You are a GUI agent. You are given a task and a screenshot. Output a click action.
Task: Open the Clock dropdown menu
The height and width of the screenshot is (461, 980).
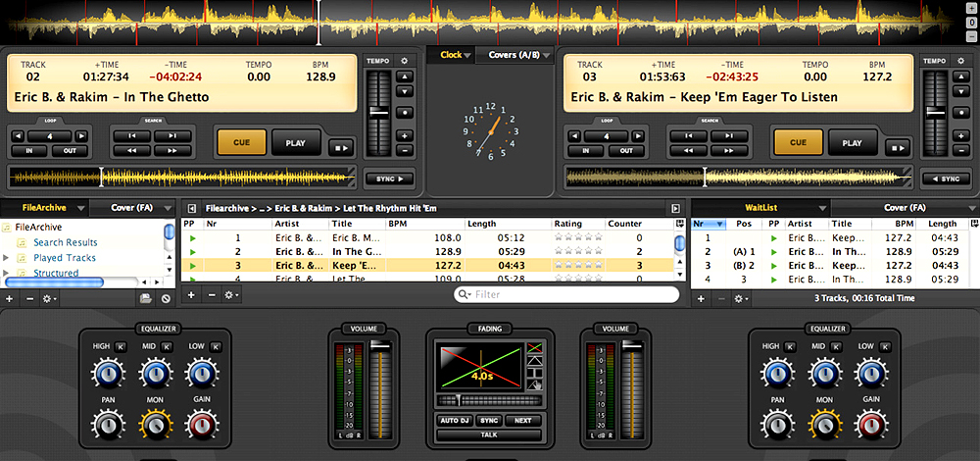[456, 55]
